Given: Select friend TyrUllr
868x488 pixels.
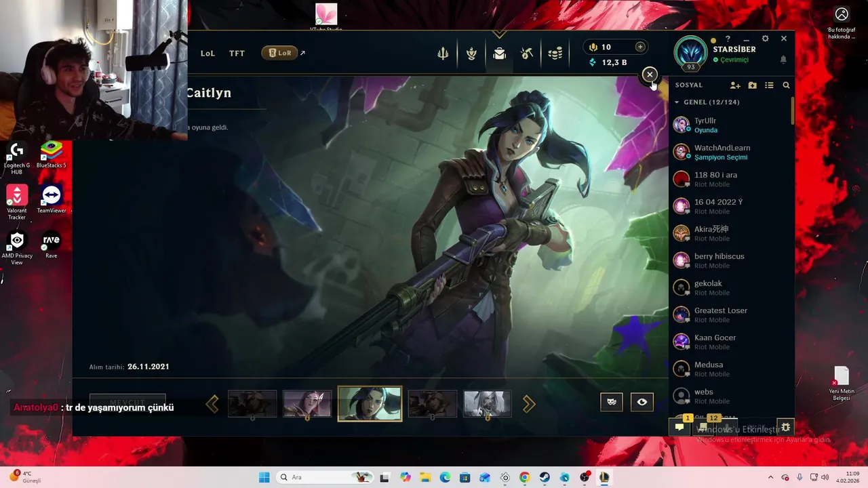Looking at the screenshot, I should (731, 125).
